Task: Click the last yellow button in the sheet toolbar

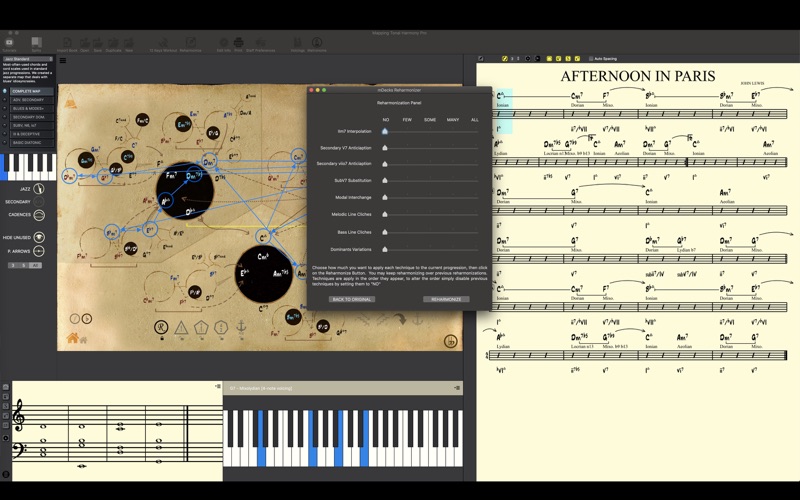Action: point(578,59)
